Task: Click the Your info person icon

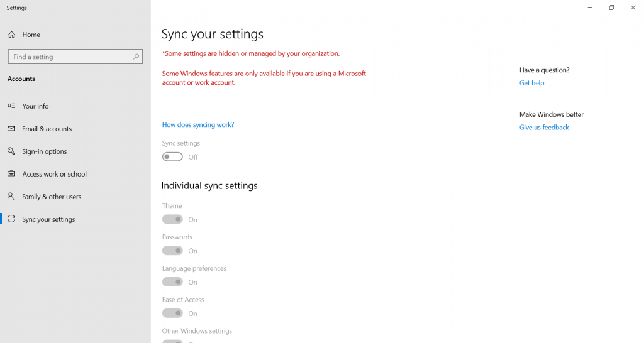Action: [x=11, y=106]
